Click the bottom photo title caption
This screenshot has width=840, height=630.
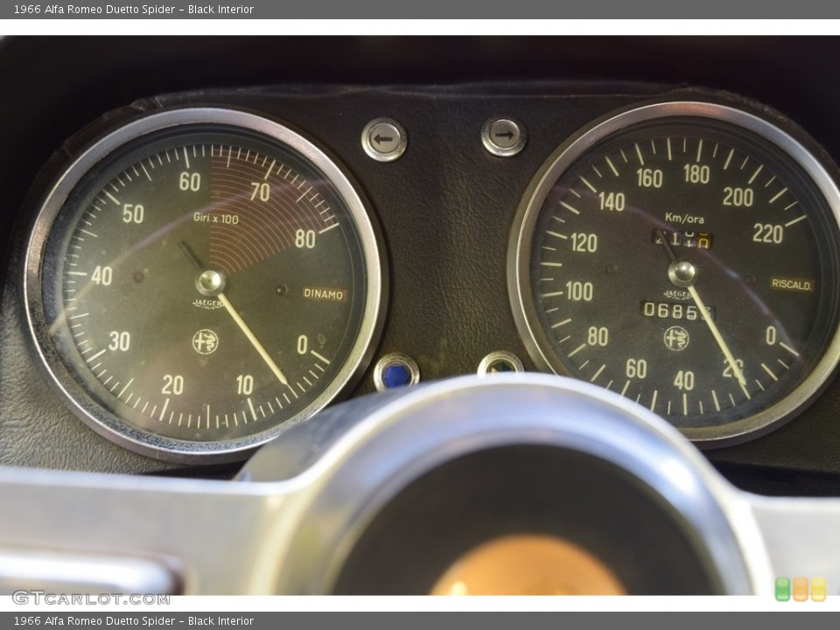(134, 621)
